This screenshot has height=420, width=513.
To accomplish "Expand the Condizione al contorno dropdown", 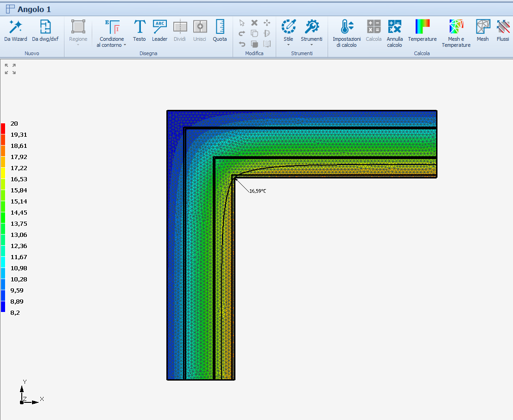I will (111, 33).
